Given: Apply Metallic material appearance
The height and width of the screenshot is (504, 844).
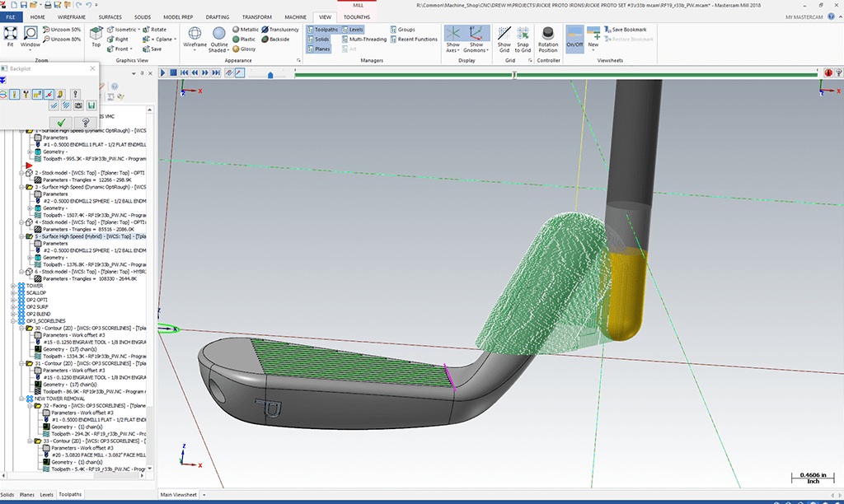Looking at the screenshot, I should click(x=246, y=30).
